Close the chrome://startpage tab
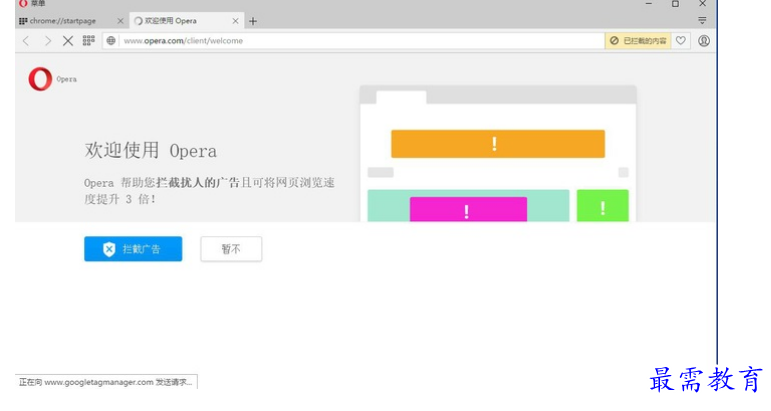This screenshot has width=771, height=411. pyautogui.click(x=120, y=21)
